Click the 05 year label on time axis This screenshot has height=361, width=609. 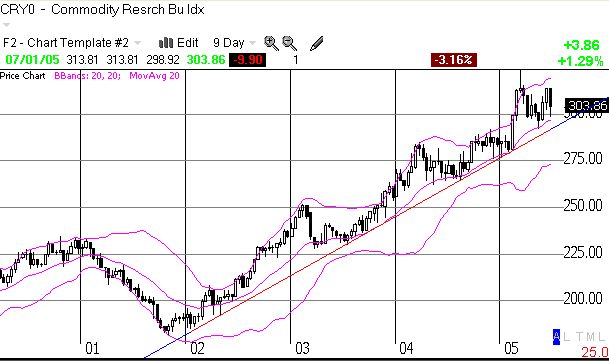[511, 349]
